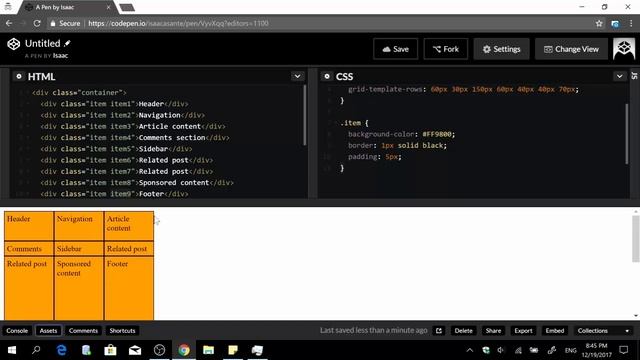
Task: Save the pen
Action: 396,49
